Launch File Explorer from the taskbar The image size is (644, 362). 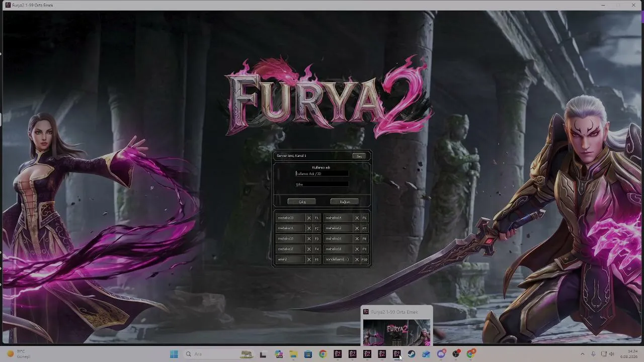coord(293,354)
